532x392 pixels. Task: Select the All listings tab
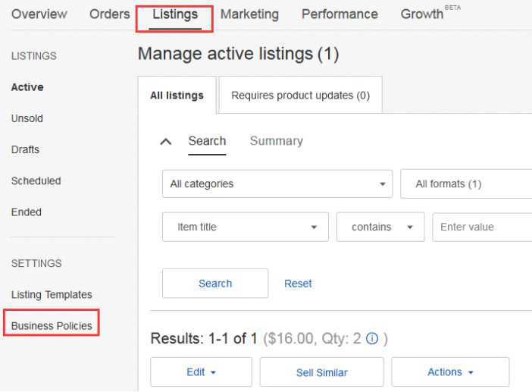point(177,95)
